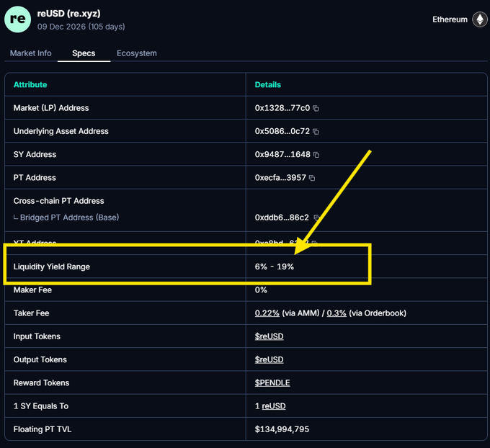Click the 'Market (LP) Address' label
Screen dimensions: 490x448
pos(51,108)
